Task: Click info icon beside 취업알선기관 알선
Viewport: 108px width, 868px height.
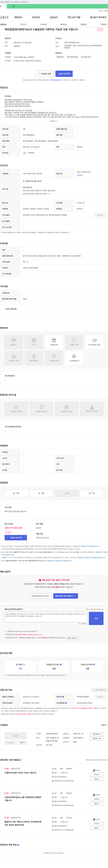Action: (61, 665)
